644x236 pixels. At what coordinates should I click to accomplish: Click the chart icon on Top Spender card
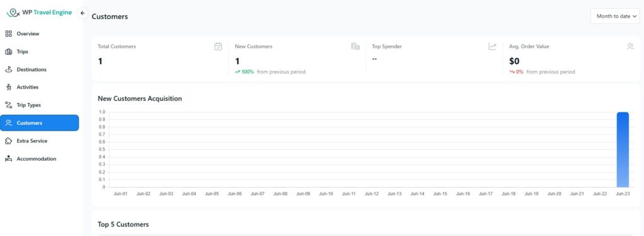pos(492,46)
